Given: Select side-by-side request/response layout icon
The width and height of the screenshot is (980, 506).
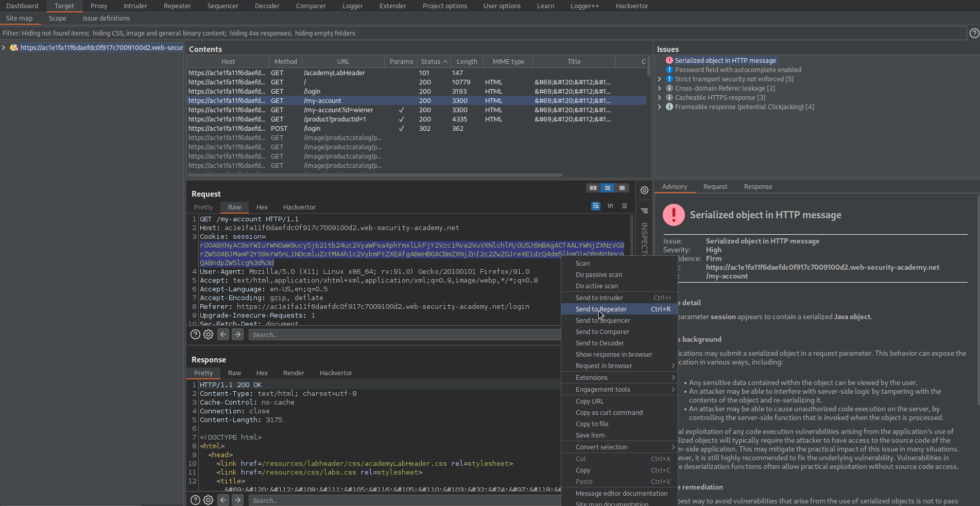Looking at the screenshot, I should 593,188.
